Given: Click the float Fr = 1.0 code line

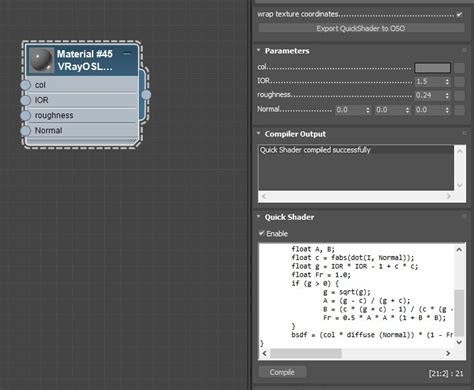Looking at the screenshot, I should (321, 275).
